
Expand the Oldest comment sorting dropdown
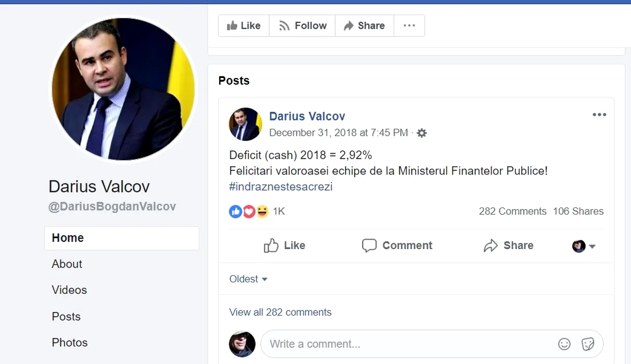point(248,279)
